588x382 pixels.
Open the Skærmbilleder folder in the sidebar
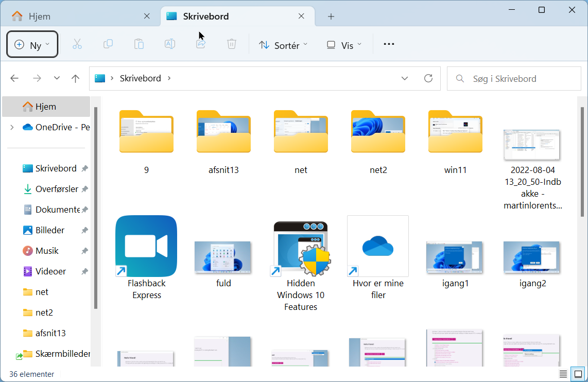(x=62, y=354)
